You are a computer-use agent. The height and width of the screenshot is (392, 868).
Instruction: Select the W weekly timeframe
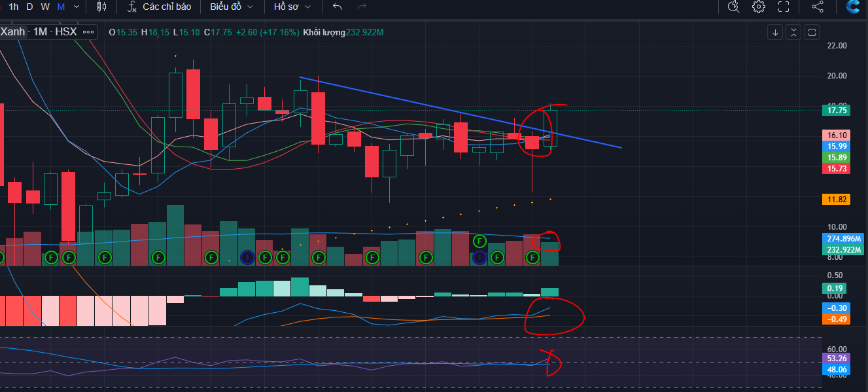point(45,7)
